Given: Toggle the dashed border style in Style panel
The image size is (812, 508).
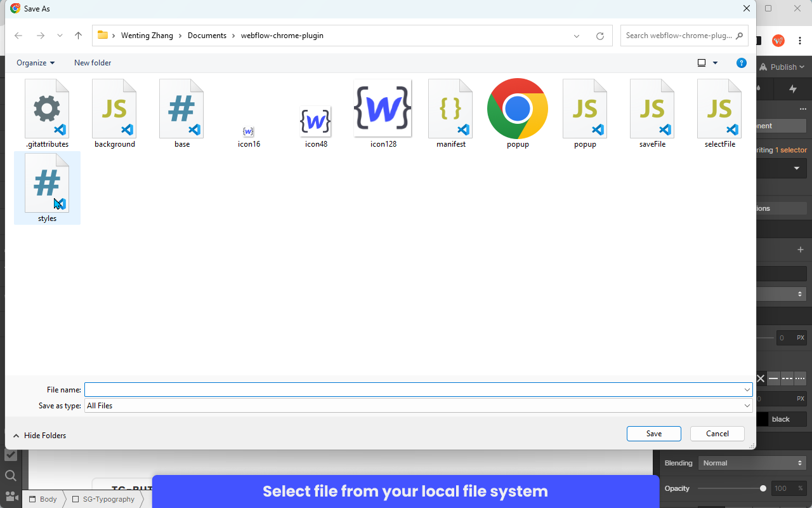Looking at the screenshot, I should 787,378.
